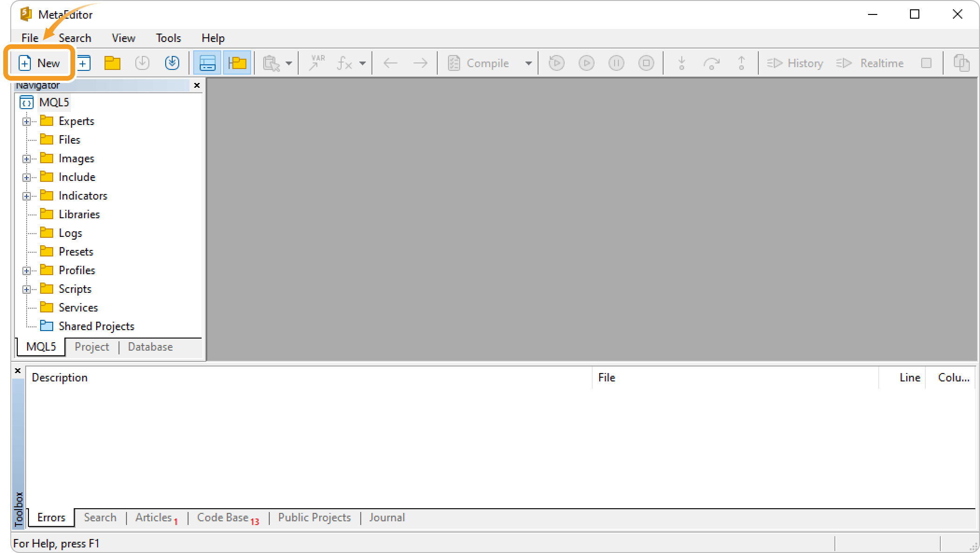Expand the Images folder
The width and height of the screenshot is (980, 553).
point(27,159)
